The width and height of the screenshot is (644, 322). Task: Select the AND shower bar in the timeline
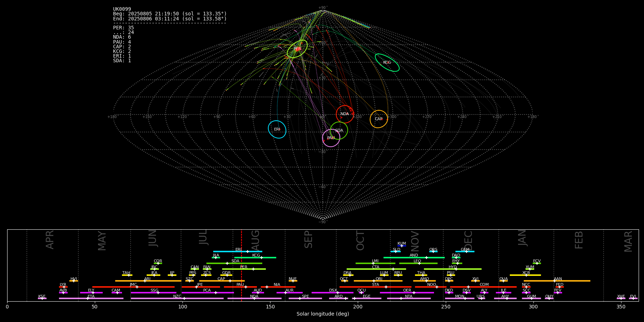click(414, 257)
